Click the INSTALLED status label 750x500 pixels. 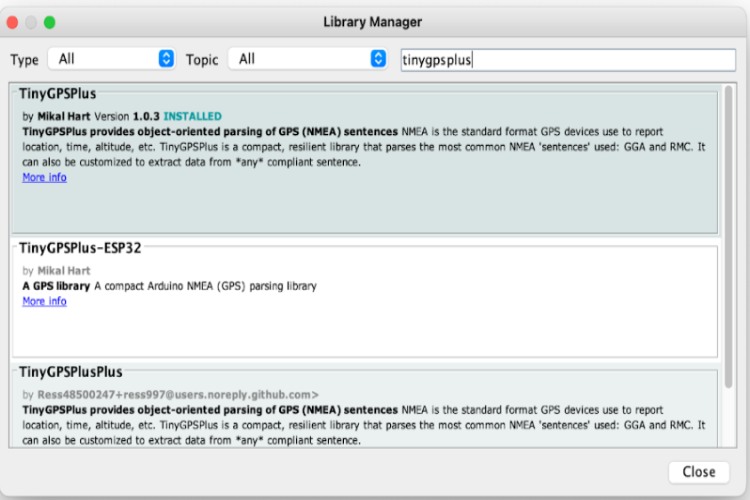tap(192, 116)
